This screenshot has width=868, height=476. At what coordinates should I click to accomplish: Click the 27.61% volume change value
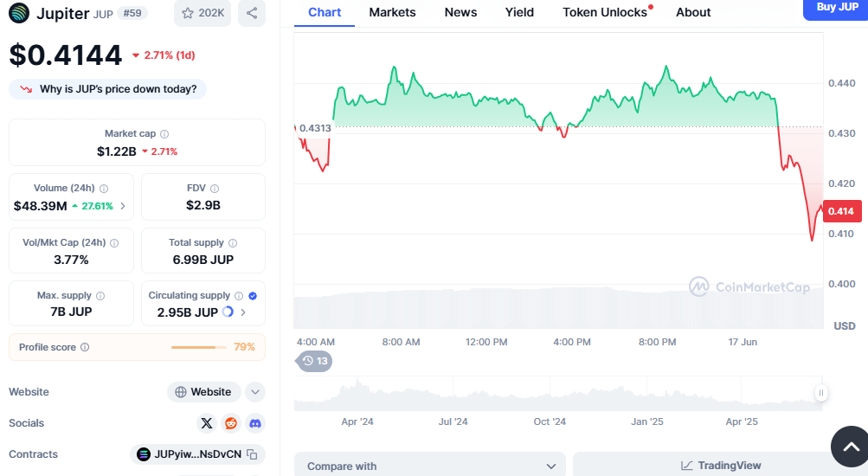pos(98,206)
